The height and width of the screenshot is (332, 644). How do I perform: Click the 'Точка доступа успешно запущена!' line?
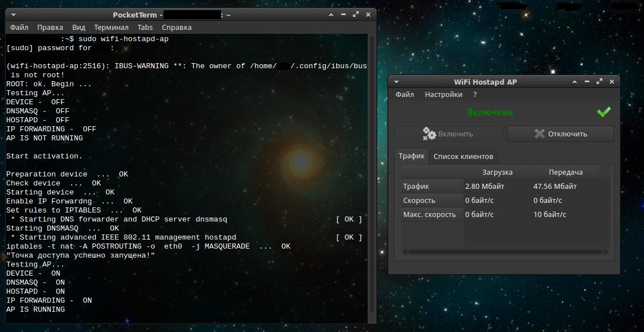click(x=81, y=255)
